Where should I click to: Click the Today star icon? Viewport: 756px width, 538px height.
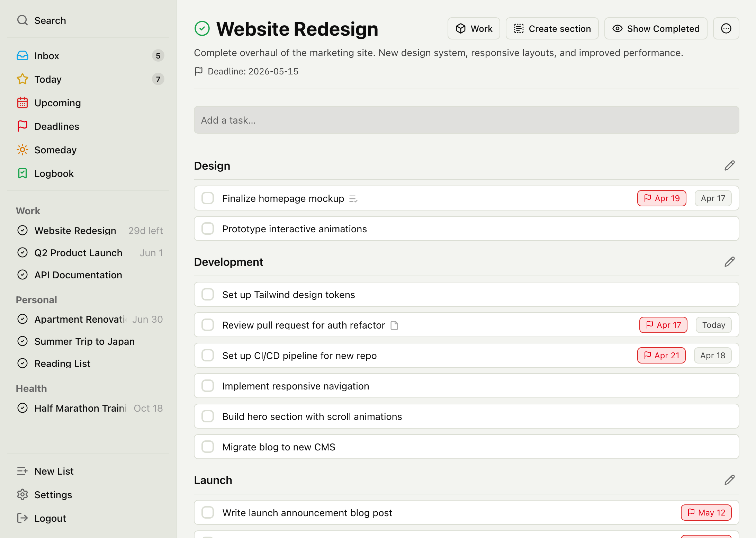click(22, 79)
